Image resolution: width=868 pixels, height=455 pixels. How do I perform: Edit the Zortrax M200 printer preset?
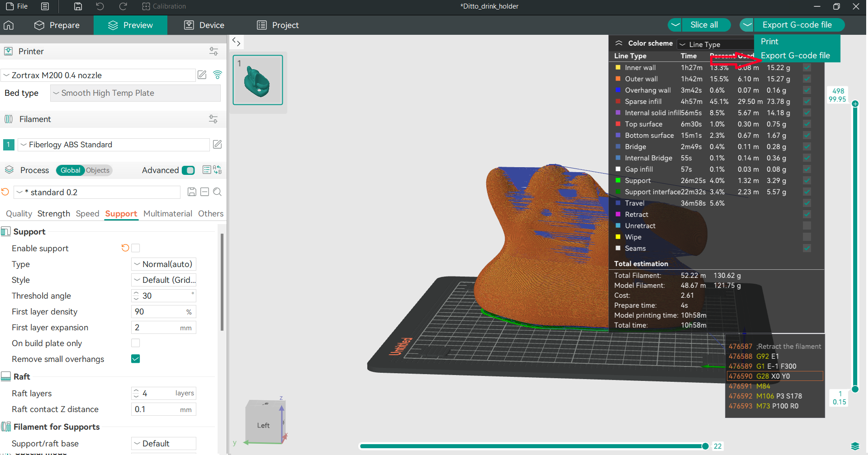click(202, 75)
